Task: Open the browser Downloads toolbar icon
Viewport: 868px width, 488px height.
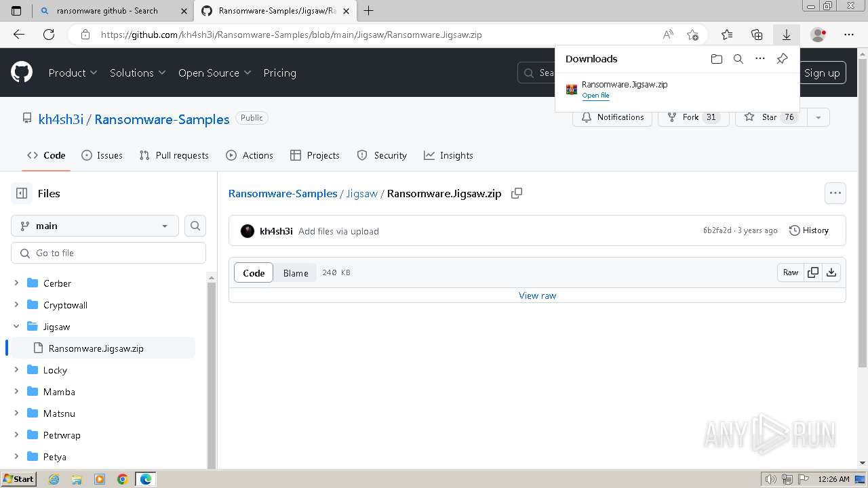Action: (786, 35)
